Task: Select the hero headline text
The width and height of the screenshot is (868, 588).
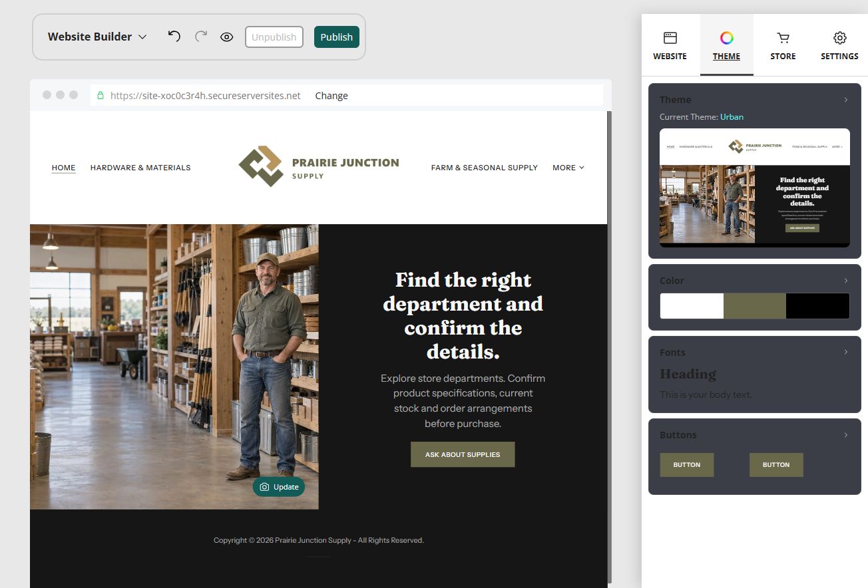Action: coord(463,315)
